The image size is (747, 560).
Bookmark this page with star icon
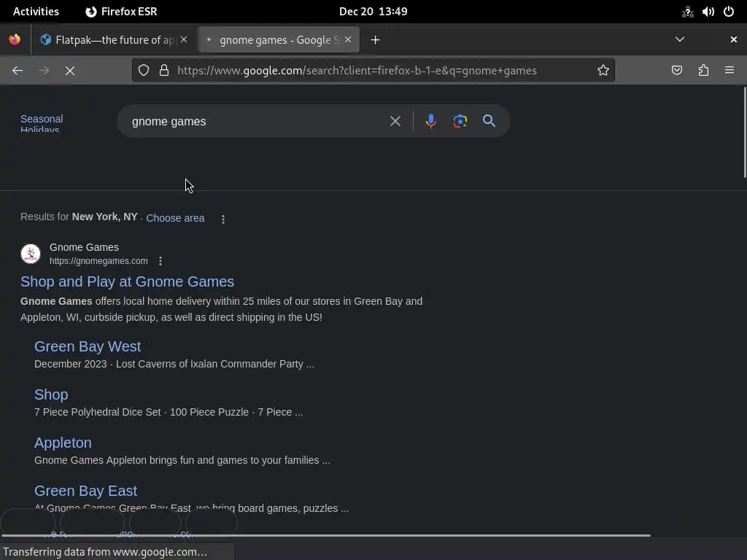(603, 71)
